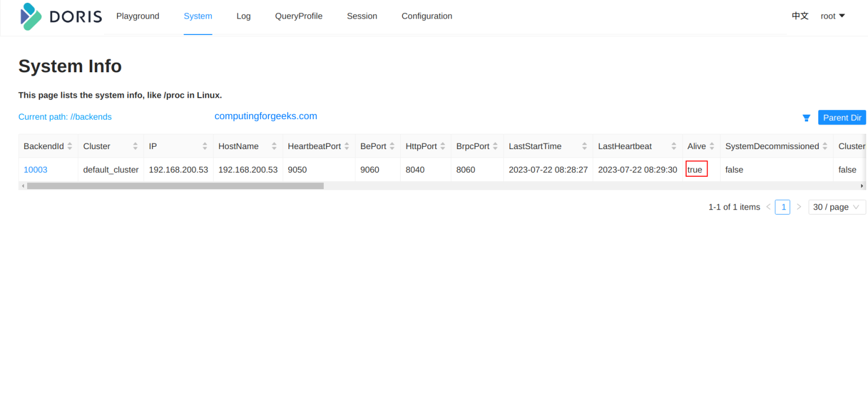Sort the LastHeartbeat column

coord(674,146)
